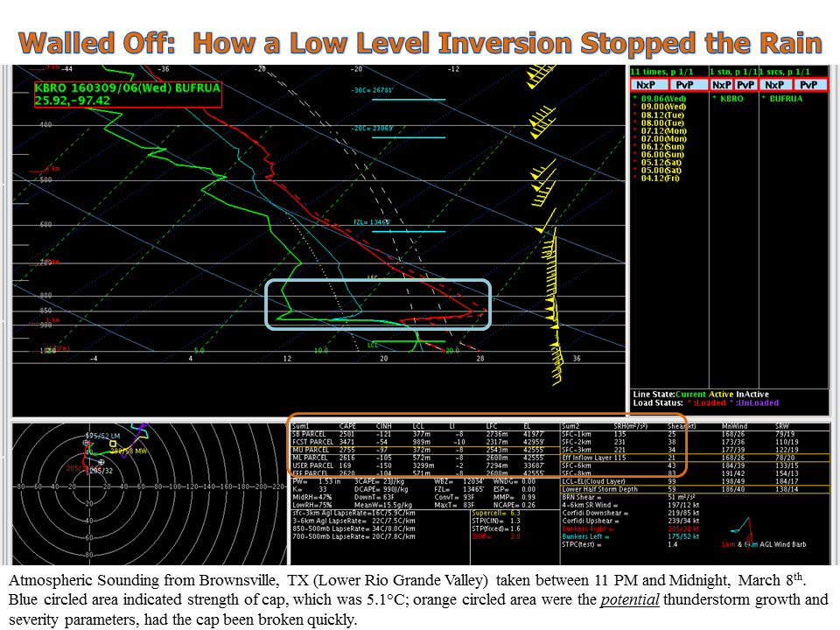Click the SFC-1km row label
The width and height of the screenshot is (840, 630).
point(577,434)
